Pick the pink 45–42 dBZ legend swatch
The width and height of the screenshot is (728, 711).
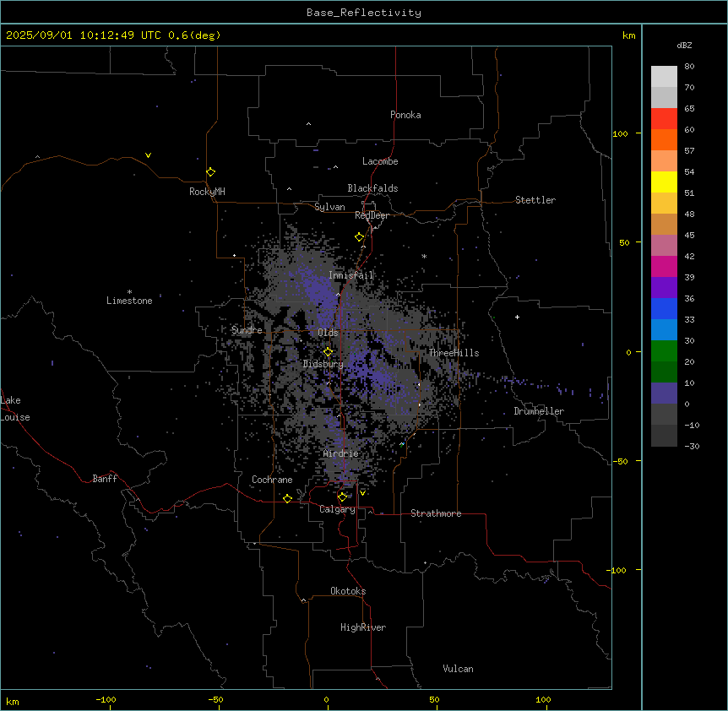pyautogui.click(x=664, y=246)
